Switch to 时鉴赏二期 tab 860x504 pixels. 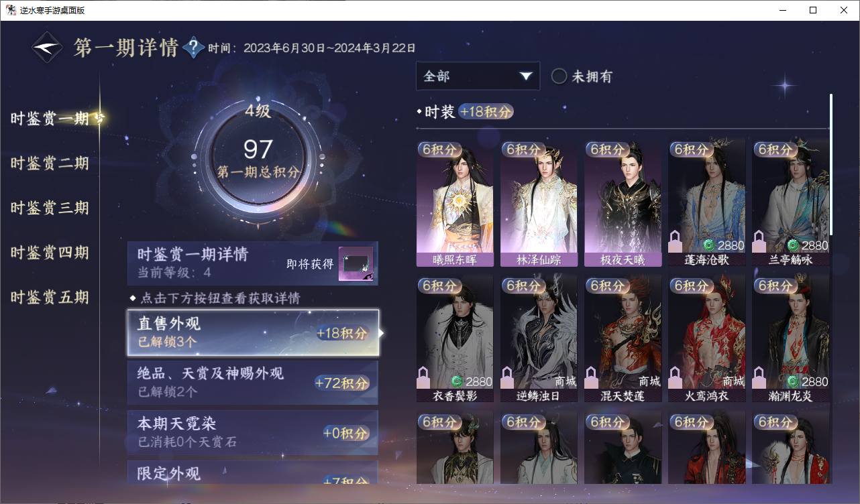pos(50,164)
